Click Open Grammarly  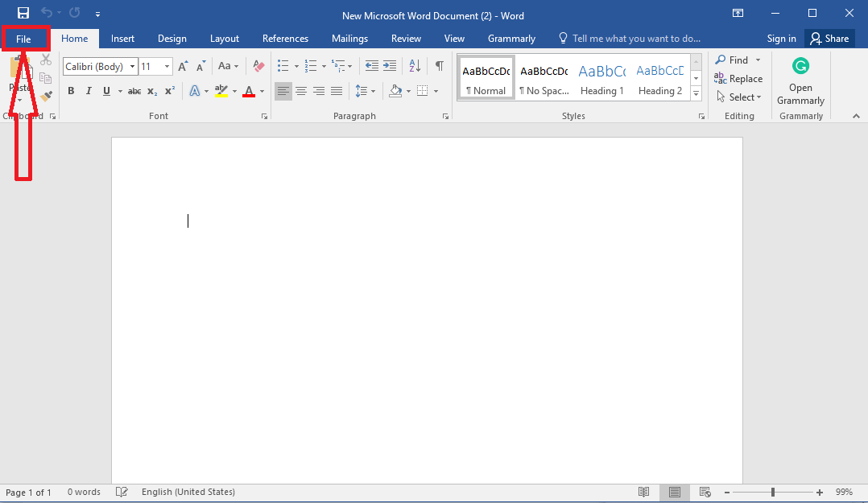pyautogui.click(x=800, y=81)
